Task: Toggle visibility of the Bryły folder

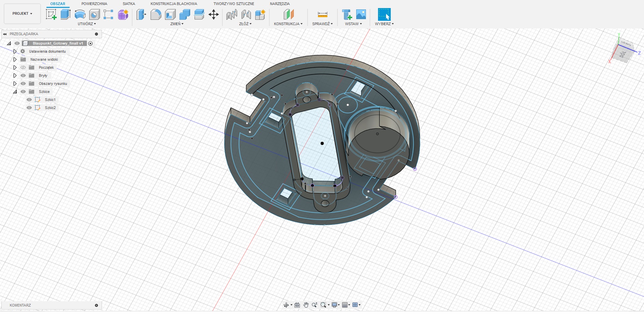Action: [x=23, y=75]
